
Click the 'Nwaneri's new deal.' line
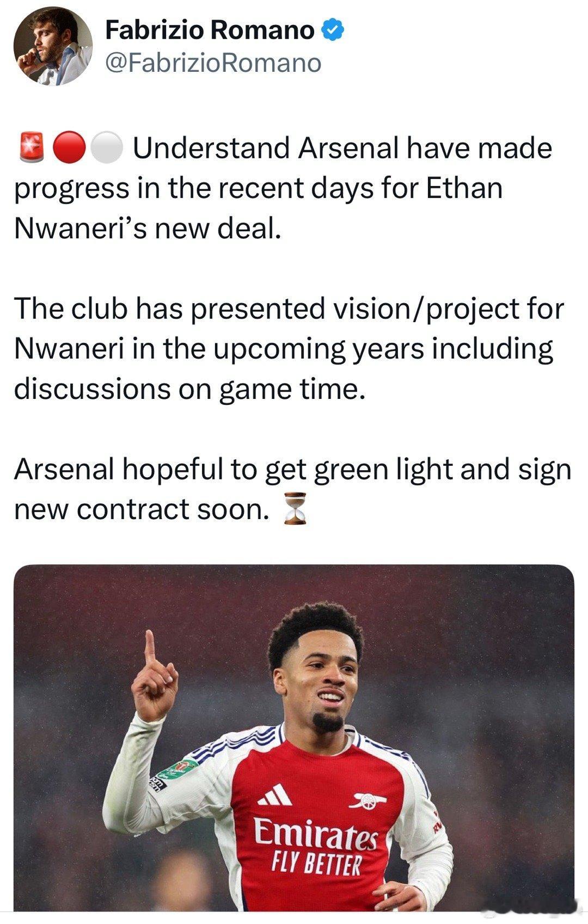point(148,228)
